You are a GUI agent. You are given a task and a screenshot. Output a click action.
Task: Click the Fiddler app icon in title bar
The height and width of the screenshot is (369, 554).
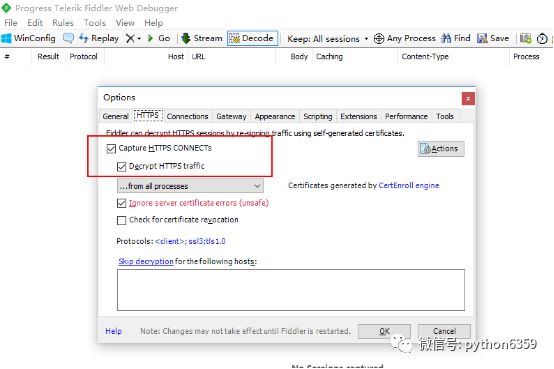(6, 8)
